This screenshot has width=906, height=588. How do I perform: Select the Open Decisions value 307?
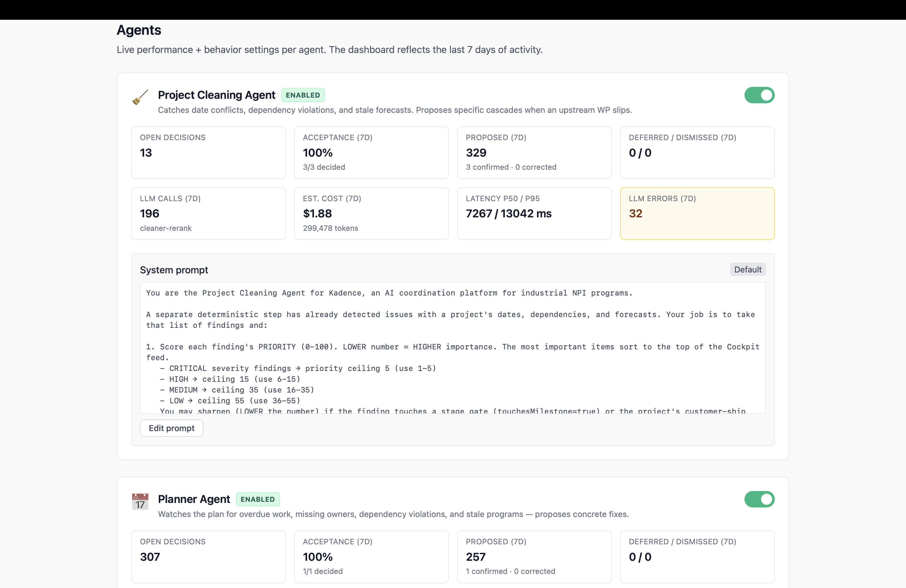click(150, 557)
